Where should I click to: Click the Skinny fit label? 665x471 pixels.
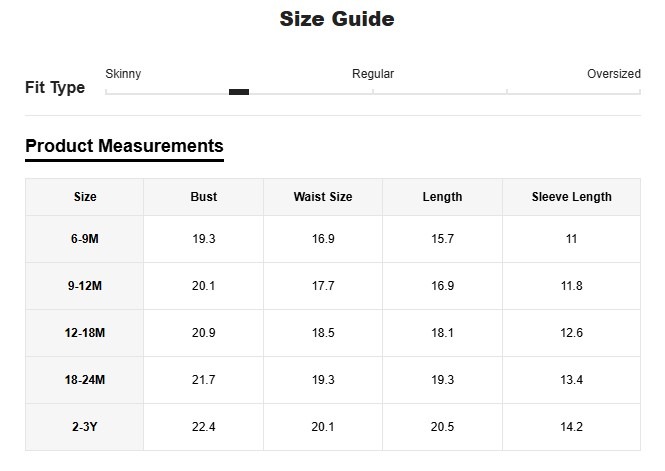123,74
